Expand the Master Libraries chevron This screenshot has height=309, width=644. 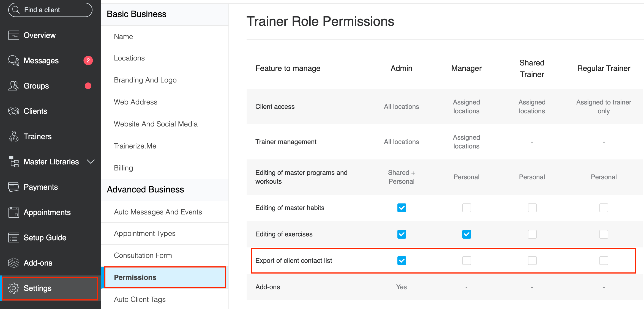[91, 162]
